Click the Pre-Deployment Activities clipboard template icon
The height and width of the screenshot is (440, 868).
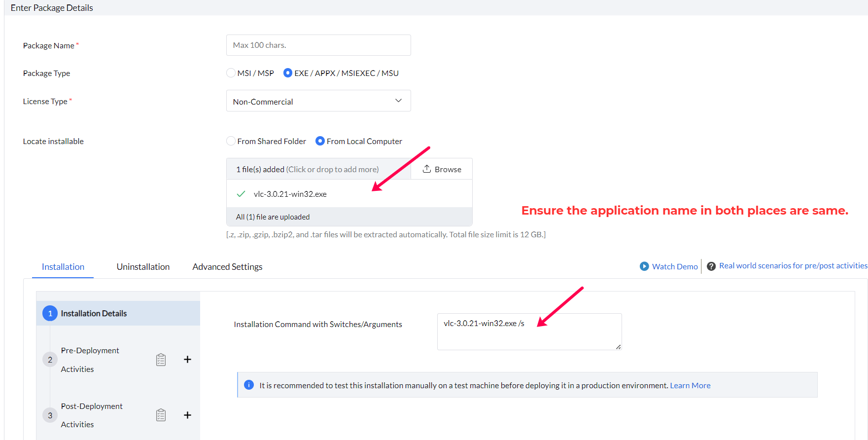pos(161,360)
